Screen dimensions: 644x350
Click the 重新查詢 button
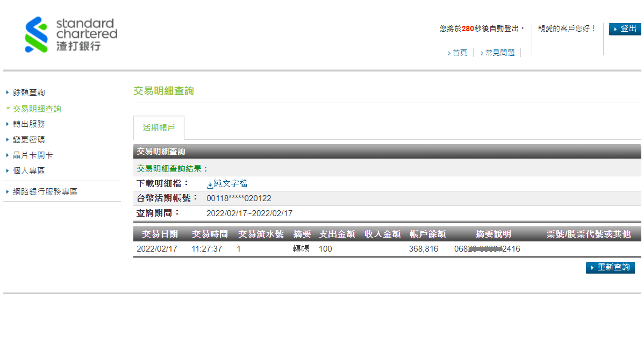click(x=610, y=267)
